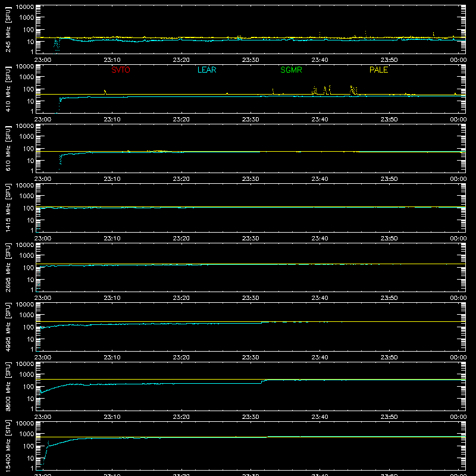Click the cyan step jump near 23:32 at 8800 MHz

(x=264, y=381)
